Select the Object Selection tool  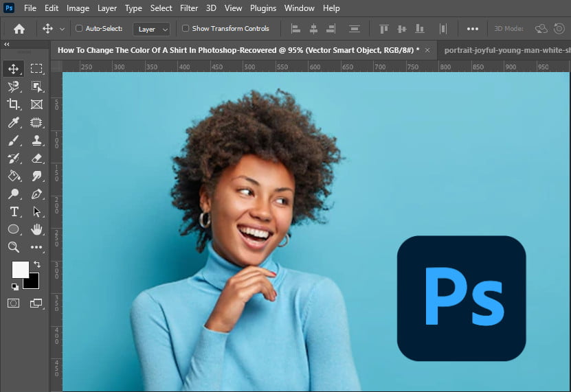36,87
